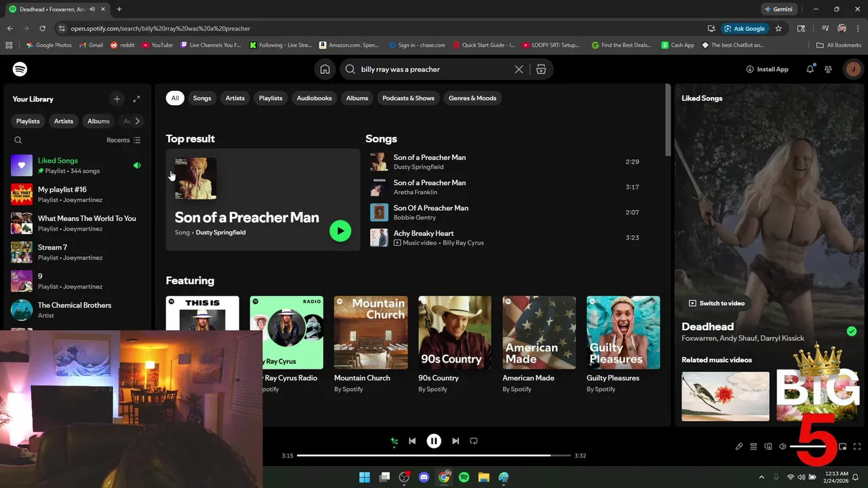
Task: Expand Your Library with the arrows icon
Action: (x=136, y=99)
